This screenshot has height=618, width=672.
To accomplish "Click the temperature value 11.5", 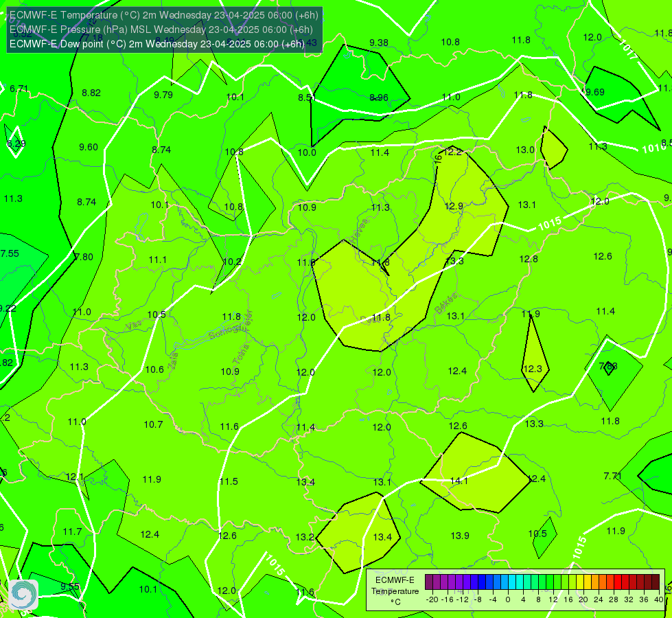I will [x=229, y=481].
